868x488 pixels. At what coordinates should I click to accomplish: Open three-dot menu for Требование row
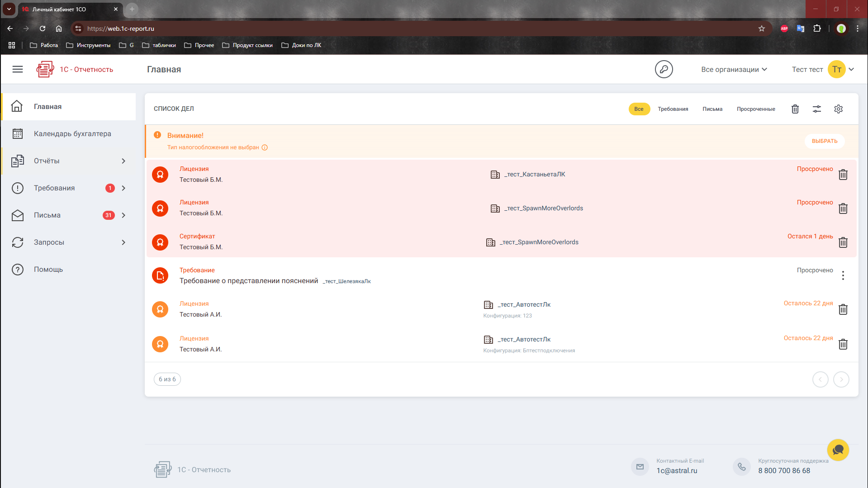tap(843, 275)
